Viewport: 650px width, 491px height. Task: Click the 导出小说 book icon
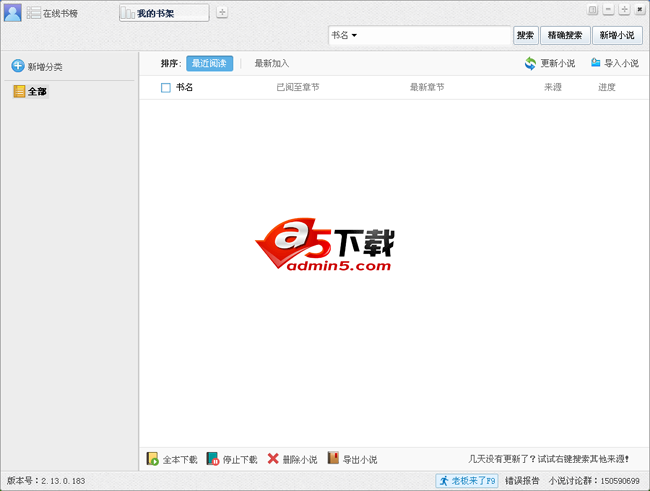[333, 458]
